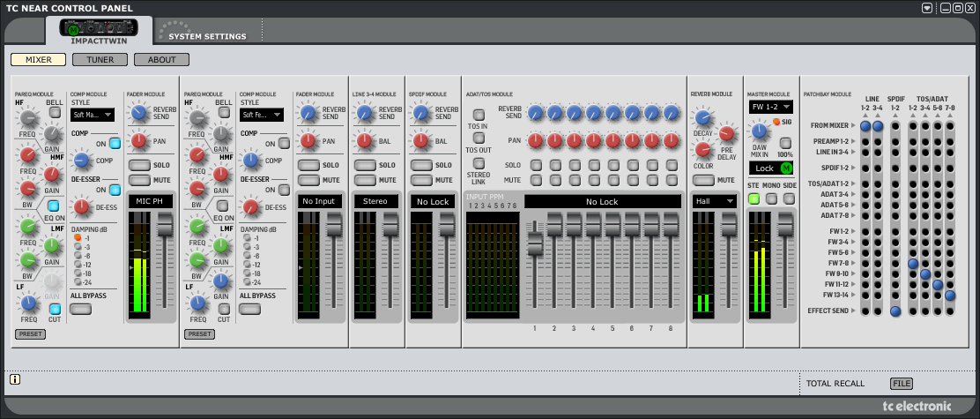Click the reverb PRE DELAY knob
Image resolution: width=980 pixels, height=419 pixels.
pyautogui.click(x=726, y=132)
